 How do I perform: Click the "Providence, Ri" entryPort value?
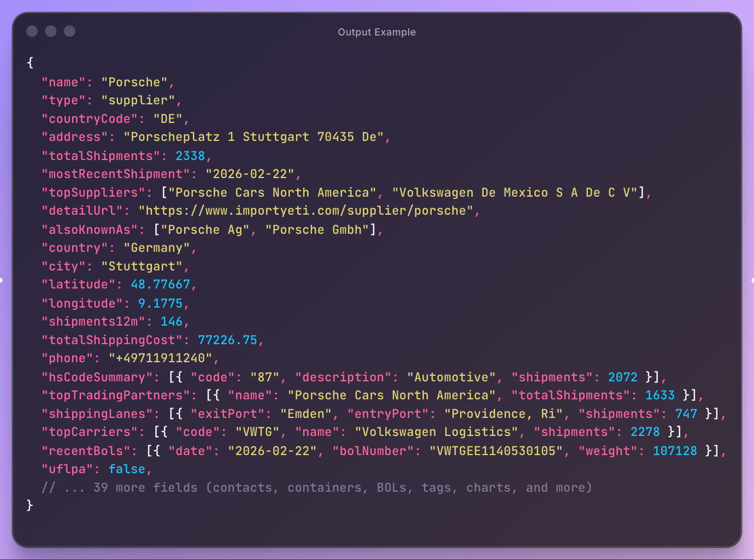[503, 414]
